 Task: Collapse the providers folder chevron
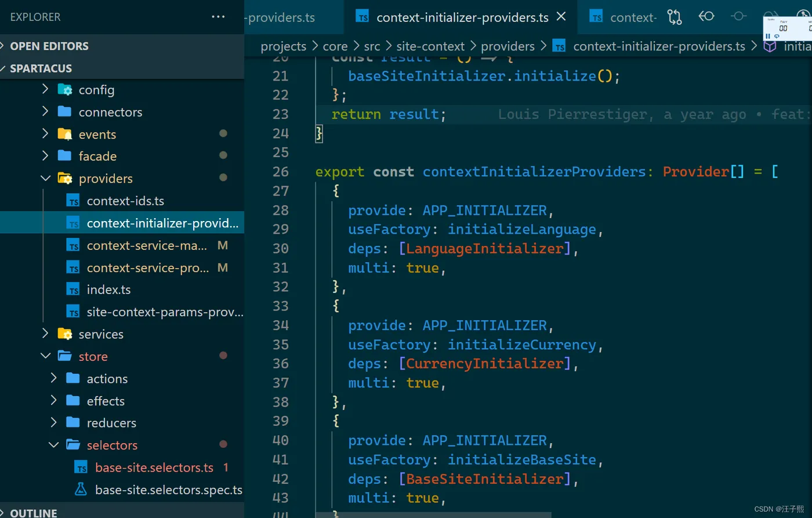[46, 178]
